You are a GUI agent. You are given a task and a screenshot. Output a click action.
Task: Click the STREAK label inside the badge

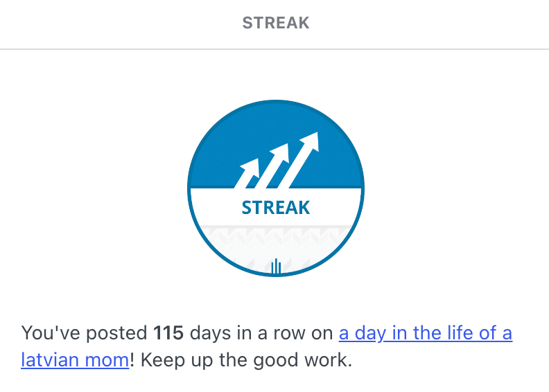tap(276, 208)
